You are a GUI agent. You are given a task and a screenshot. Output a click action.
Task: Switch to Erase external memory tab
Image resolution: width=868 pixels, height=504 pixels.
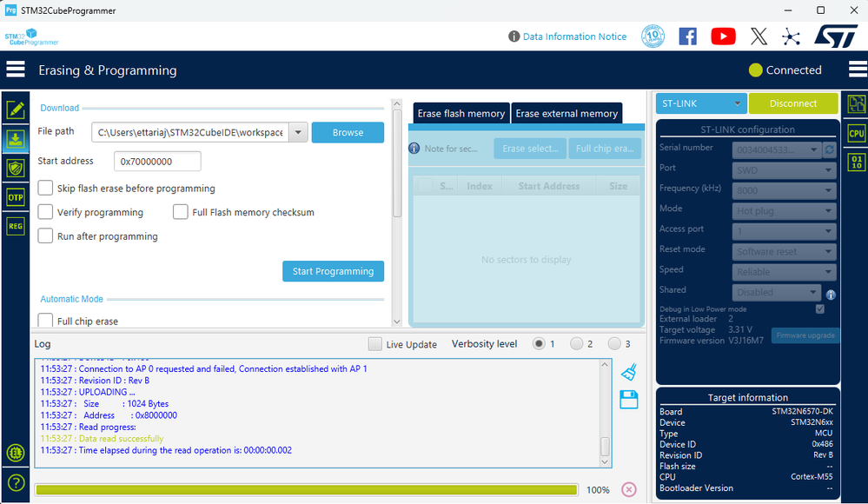567,114
